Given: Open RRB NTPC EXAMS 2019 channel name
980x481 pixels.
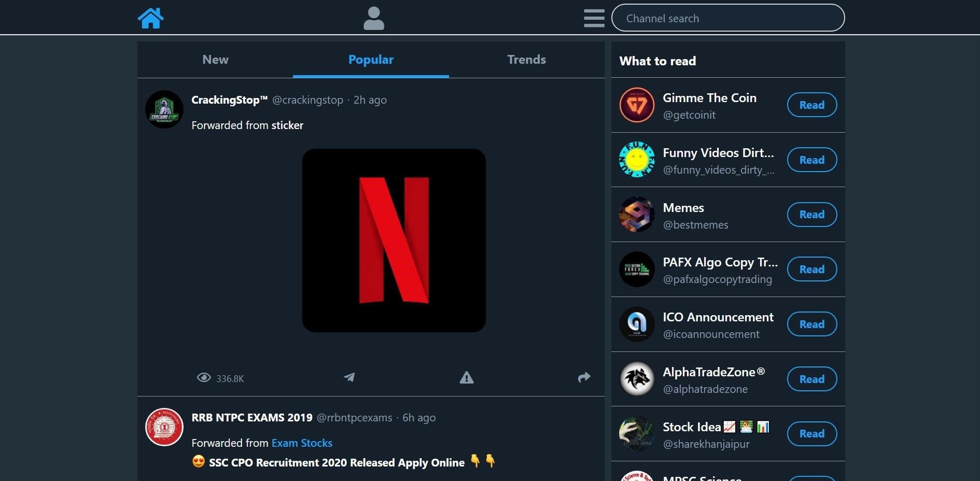Looking at the screenshot, I should [252, 418].
